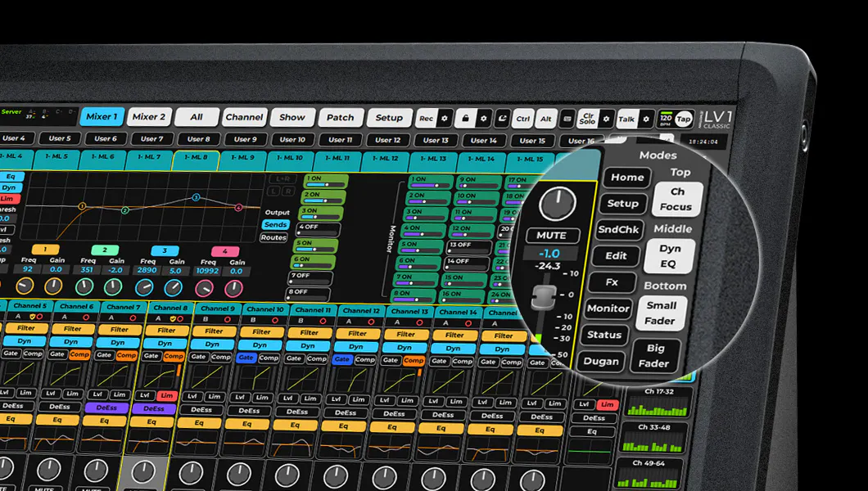Click the yellow shield icon on Channel 8
Image resolution: width=868 pixels, height=491 pixels.
173,318
